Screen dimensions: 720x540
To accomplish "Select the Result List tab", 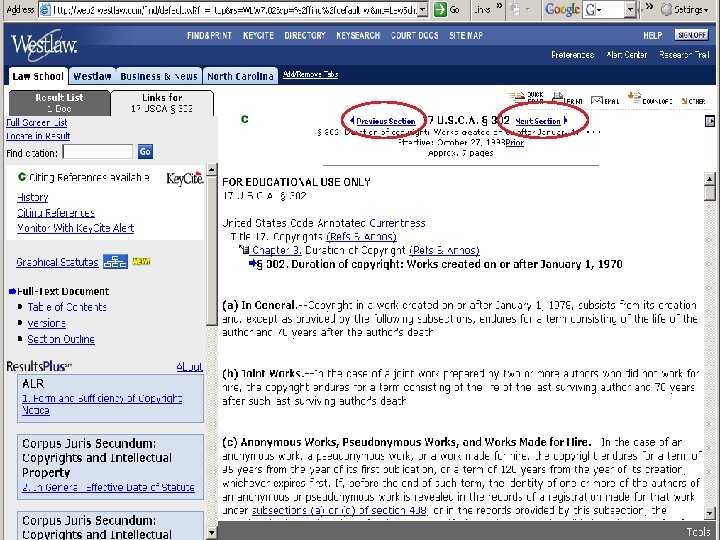I will coord(59,103).
